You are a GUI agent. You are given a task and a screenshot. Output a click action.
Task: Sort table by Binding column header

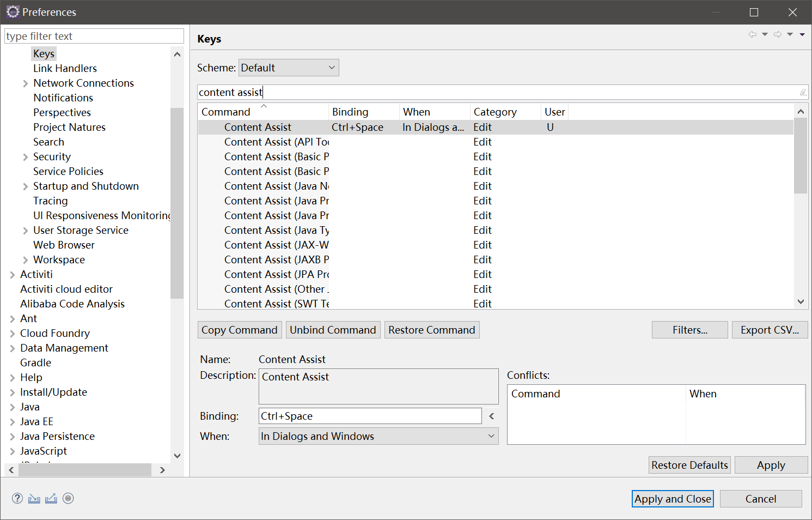coord(364,112)
